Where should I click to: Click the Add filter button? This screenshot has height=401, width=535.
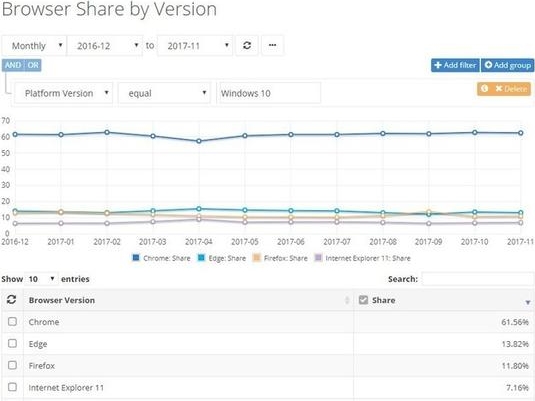point(456,65)
